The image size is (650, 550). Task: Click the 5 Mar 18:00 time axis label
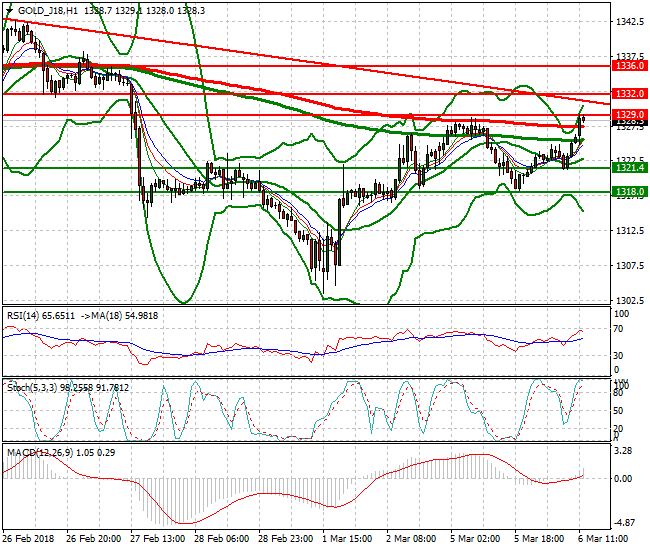(539, 539)
